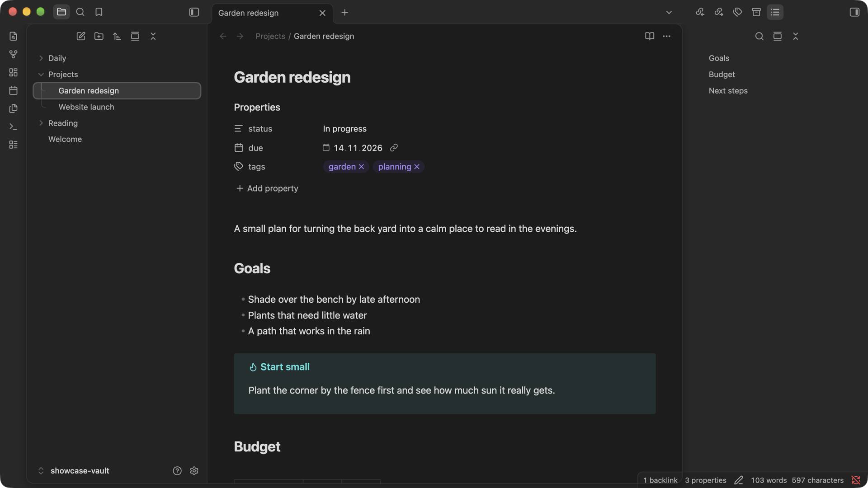
Task: Jump to Budget in the outline
Action: pyautogui.click(x=722, y=75)
